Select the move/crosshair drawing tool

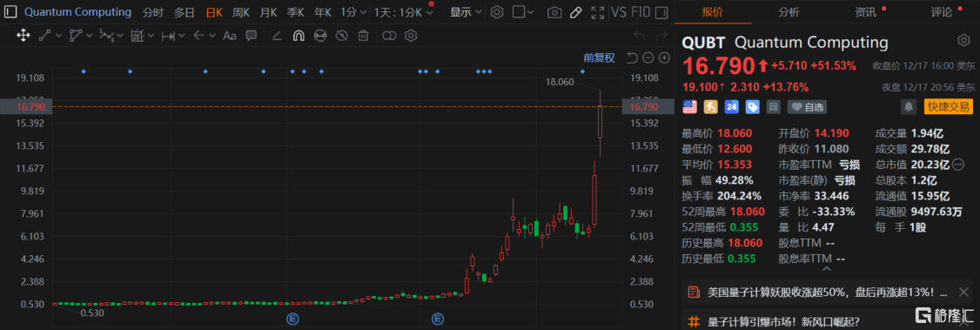click(23, 36)
